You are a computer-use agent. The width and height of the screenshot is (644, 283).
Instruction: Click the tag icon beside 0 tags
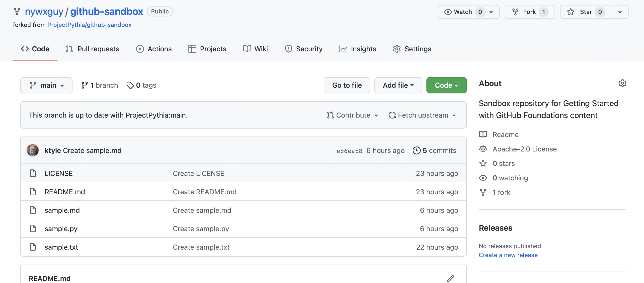click(130, 85)
